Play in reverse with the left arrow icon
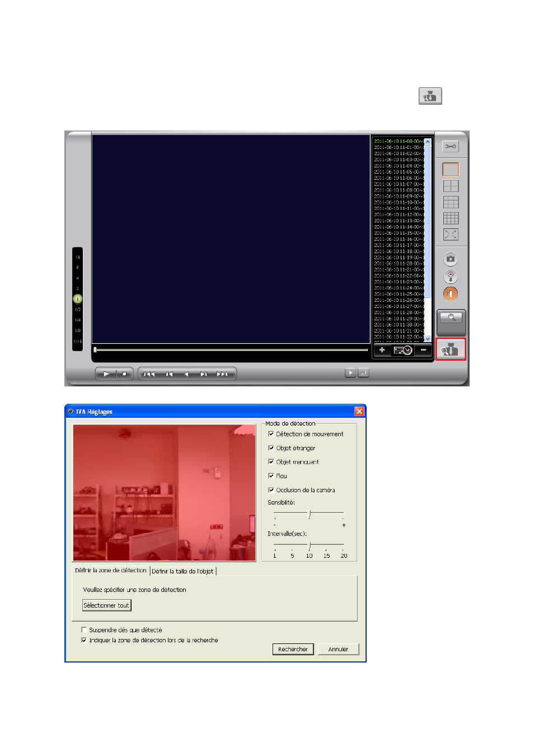 tap(186, 374)
